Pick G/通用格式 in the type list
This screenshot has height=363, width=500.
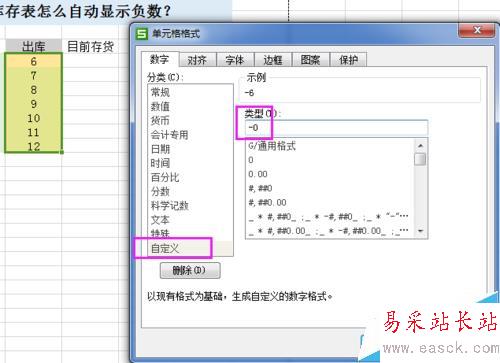coord(330,146)
